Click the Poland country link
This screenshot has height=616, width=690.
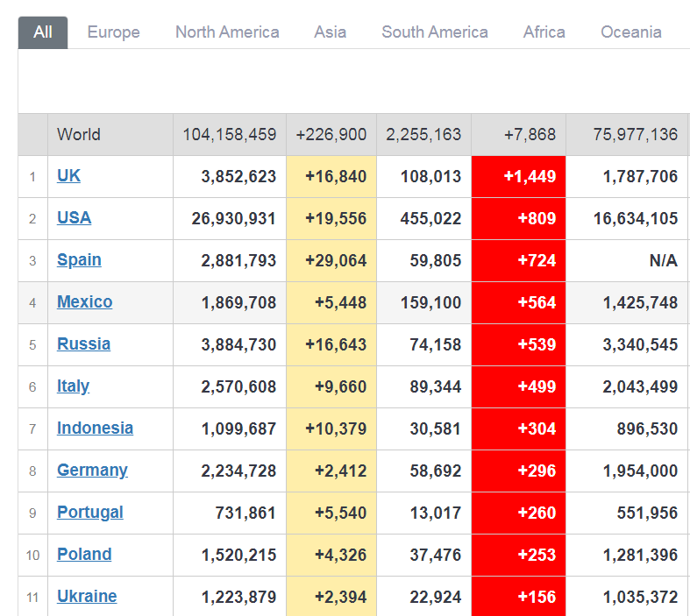point(84,555)
